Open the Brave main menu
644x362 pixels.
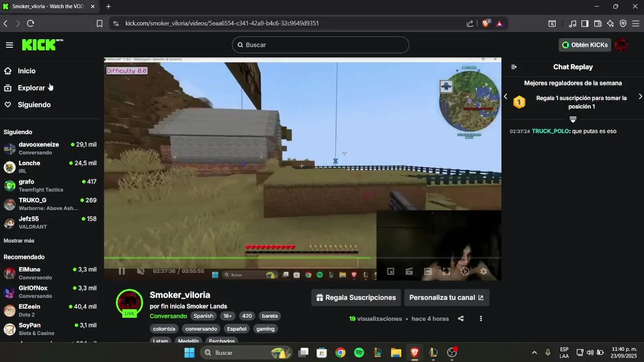pos(636,23)
